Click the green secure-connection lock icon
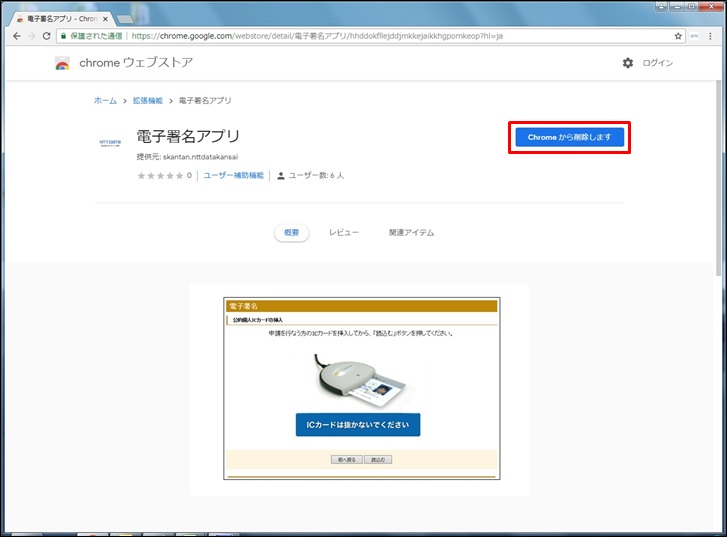Screen dimensions: 727x537 (x=63, y=35)
